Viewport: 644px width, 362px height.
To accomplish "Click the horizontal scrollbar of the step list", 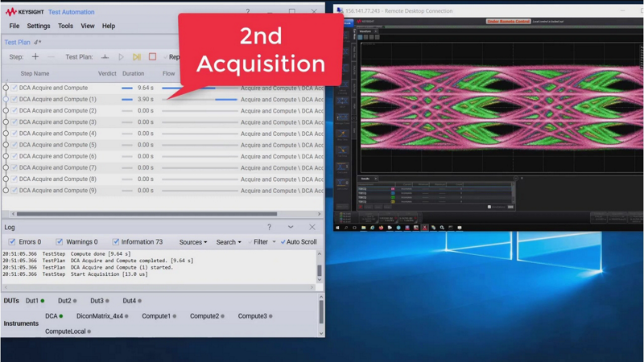I will 147,214.
